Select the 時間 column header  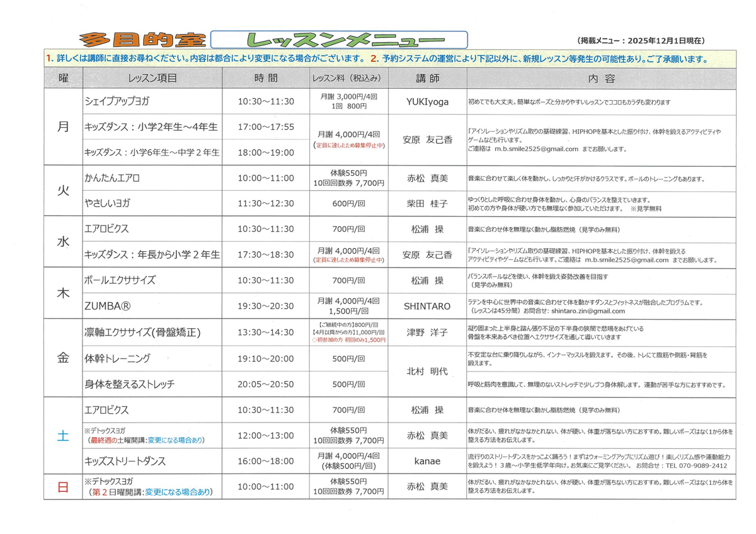(266, 77)
